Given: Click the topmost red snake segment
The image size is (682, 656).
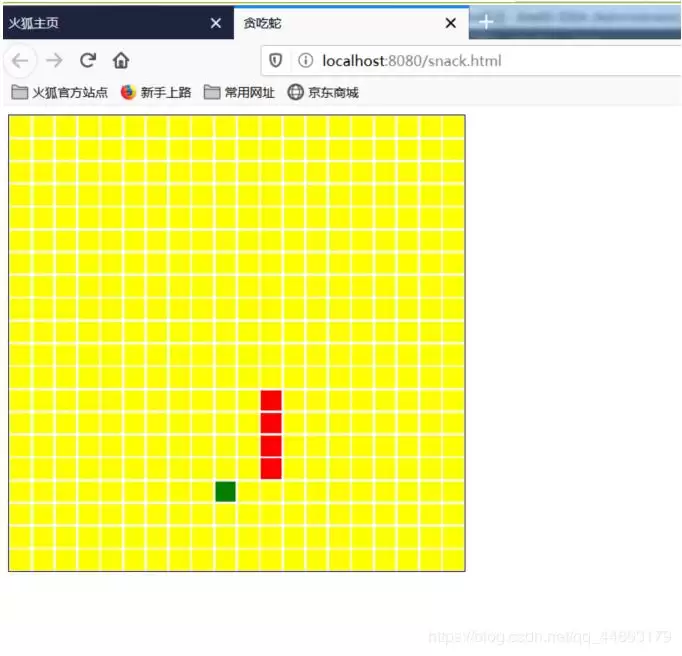Looking at the screenshot, I should (x=271, y=400).
